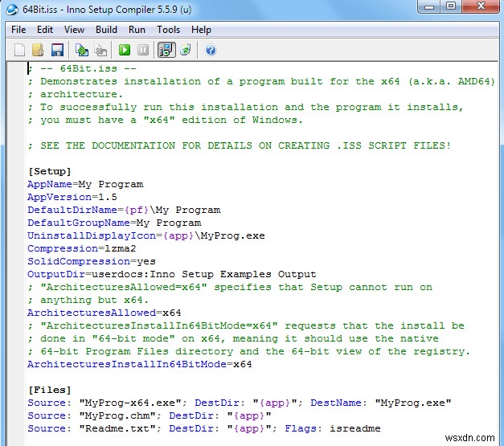
Task: Click the DefaultDirName={pf}\My Program line
Action: pyautogui.click(x=124, y=211)
